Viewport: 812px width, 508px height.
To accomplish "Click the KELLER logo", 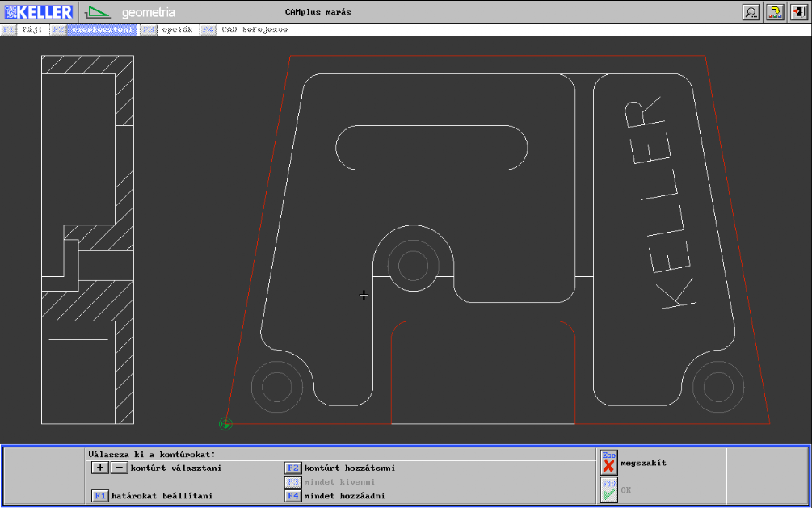I will (38, 12).
